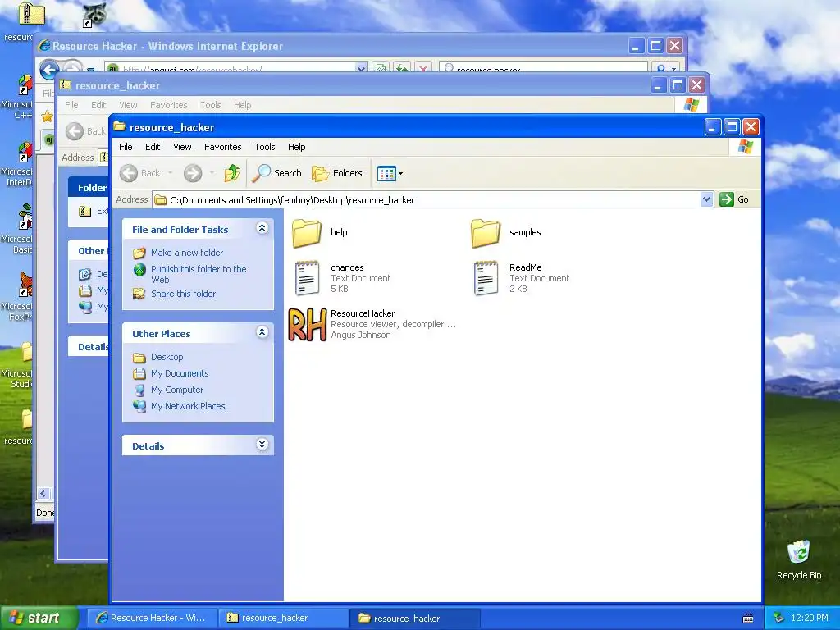Image resolution: width=840 pixels, height=630 pixels.
Task: Open the Favorites menu in front window
Action: 223,147
